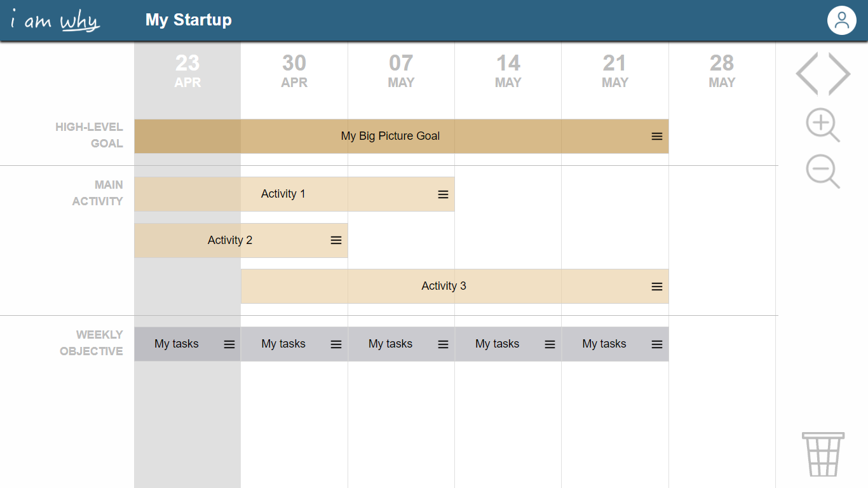Open the My tasks menu for the 23 Apr week
Image resolution: width=868 pixels, height=488 pixels.
[x=229, y=344]
